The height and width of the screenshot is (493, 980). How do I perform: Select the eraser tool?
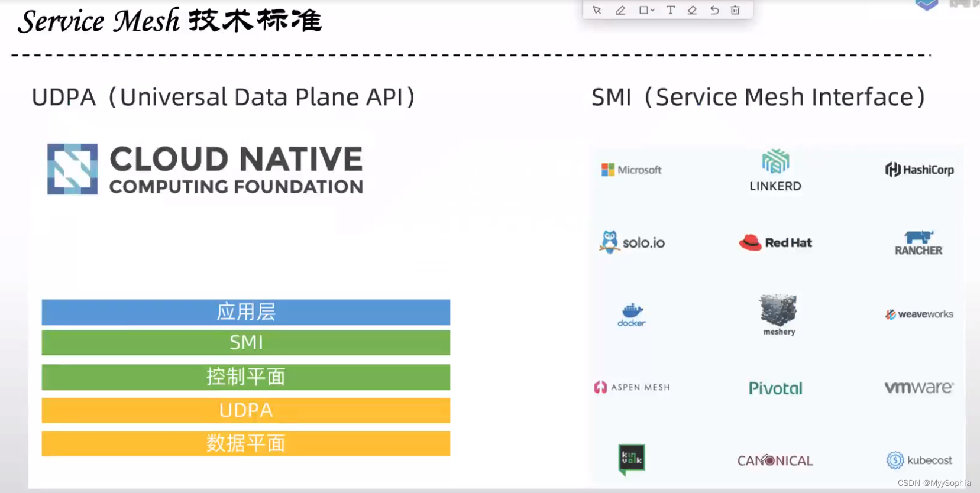point(692,10)
